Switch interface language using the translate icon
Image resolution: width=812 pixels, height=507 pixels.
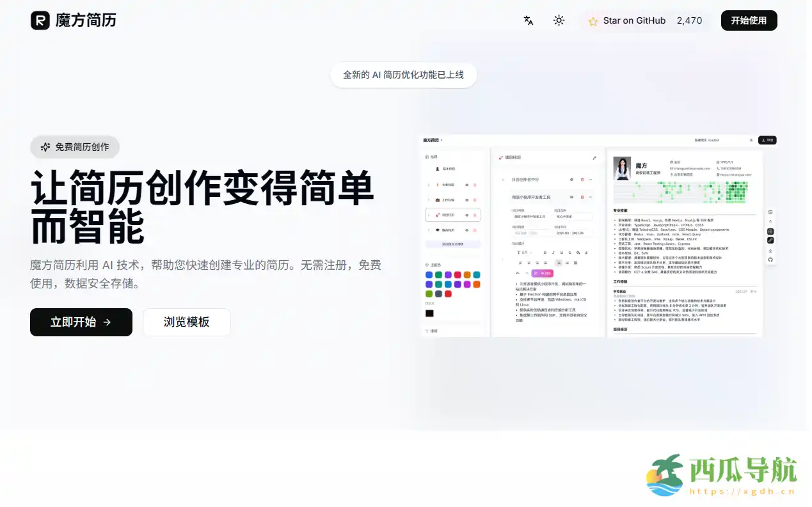click(528, 20)
